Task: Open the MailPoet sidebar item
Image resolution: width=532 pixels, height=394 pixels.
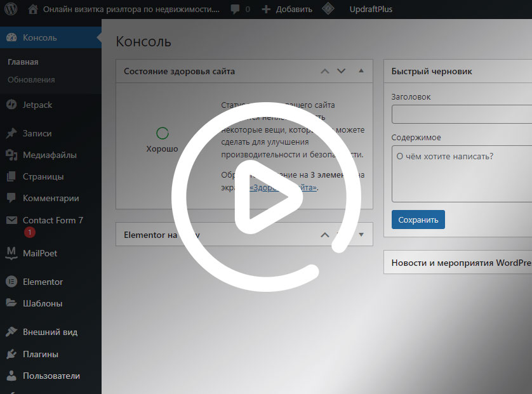Action: pos(39,253)
